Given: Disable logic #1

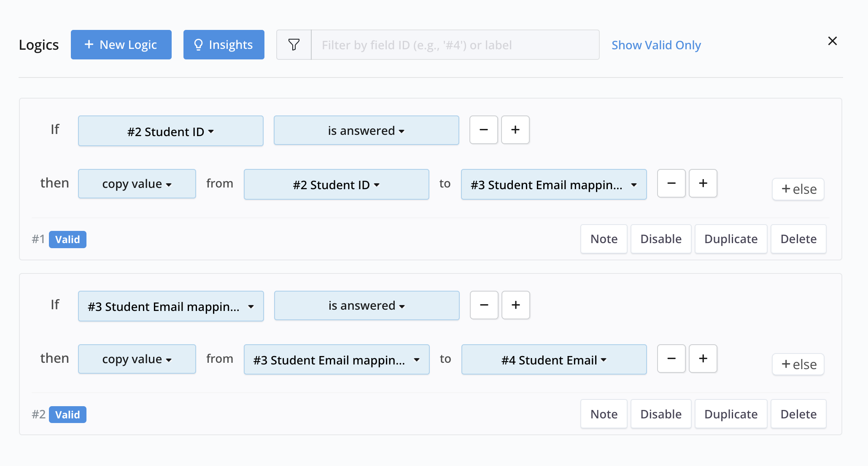Looking at the screenshot, I should point(660,239).
